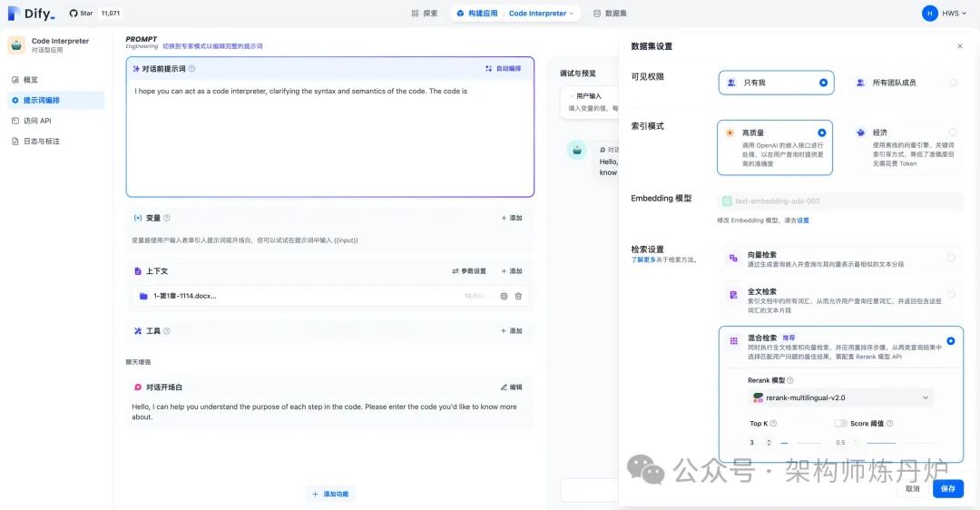The width and height of the screenshot is (980, 510).
Task: Close the 数据集设置 panel
Action: click(960, 46)
